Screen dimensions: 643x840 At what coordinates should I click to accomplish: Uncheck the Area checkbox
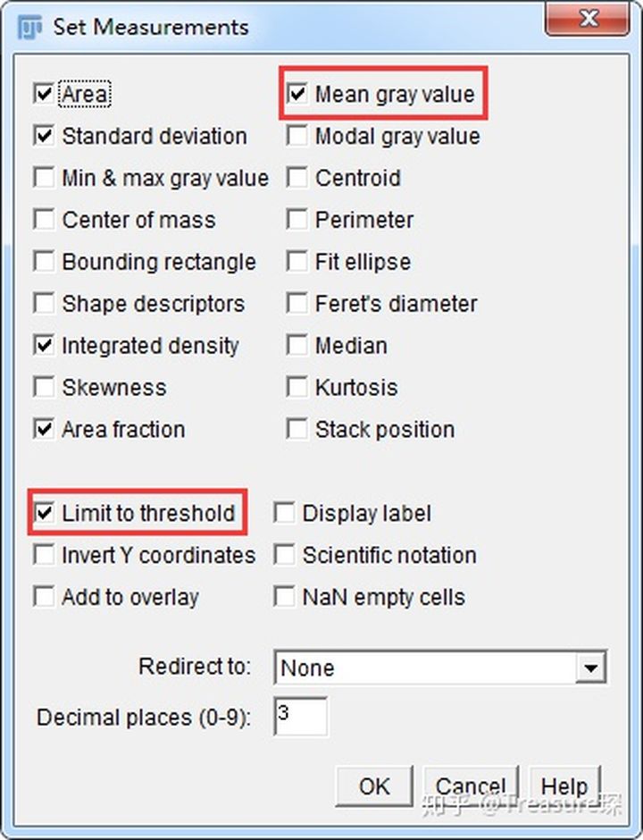(44, 94)
